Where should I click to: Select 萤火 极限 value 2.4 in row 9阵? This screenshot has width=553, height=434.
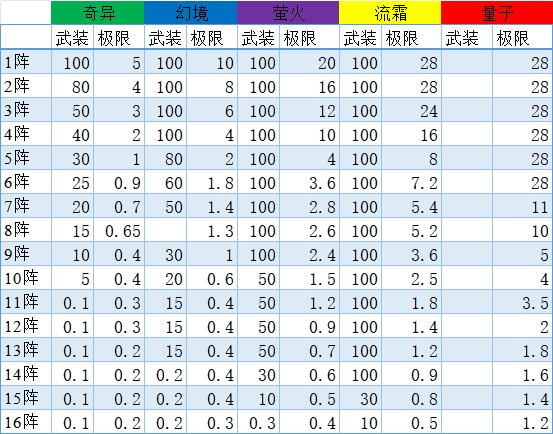tap(309, 254)
